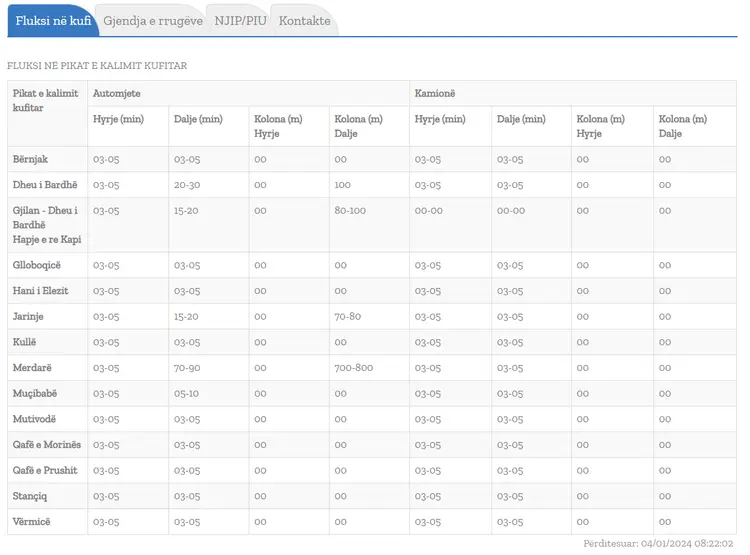The width and height of the screenshot is (750, 555).
Task: Click the 15-20 exit time for Jarinje
Action: tap(186, 316)
